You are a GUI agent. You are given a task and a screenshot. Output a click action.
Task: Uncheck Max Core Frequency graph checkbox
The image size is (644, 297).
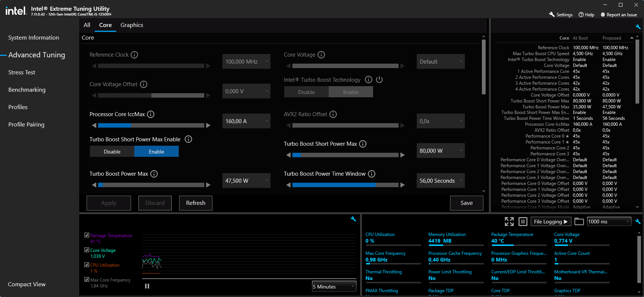[x=87, y=280]
